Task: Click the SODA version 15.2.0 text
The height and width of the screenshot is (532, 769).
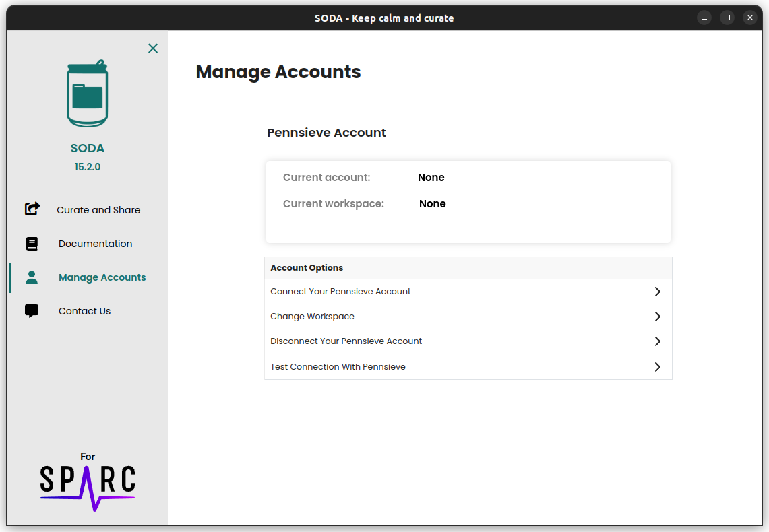Action: tap(88, 167)
